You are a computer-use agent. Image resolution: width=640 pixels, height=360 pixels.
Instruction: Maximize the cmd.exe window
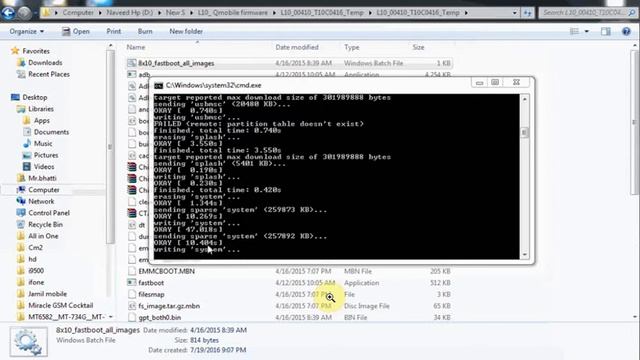(x=495, y=83)
